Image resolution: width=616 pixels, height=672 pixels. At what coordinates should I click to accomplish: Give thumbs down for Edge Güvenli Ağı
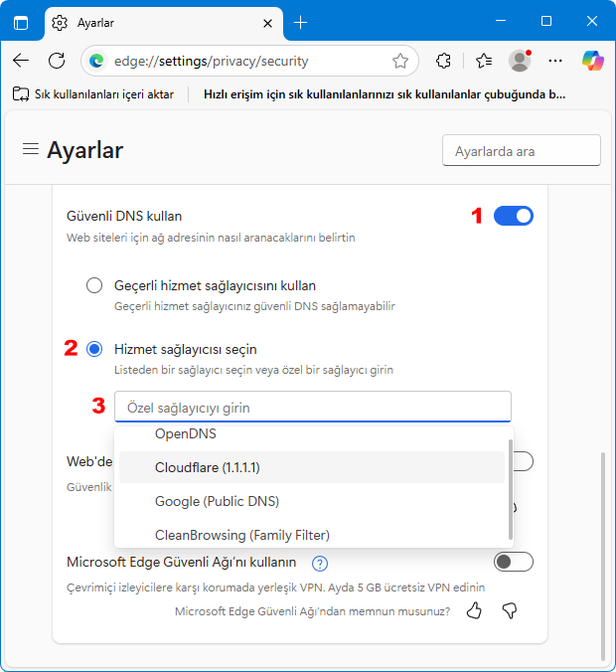(x=510, y=610)
